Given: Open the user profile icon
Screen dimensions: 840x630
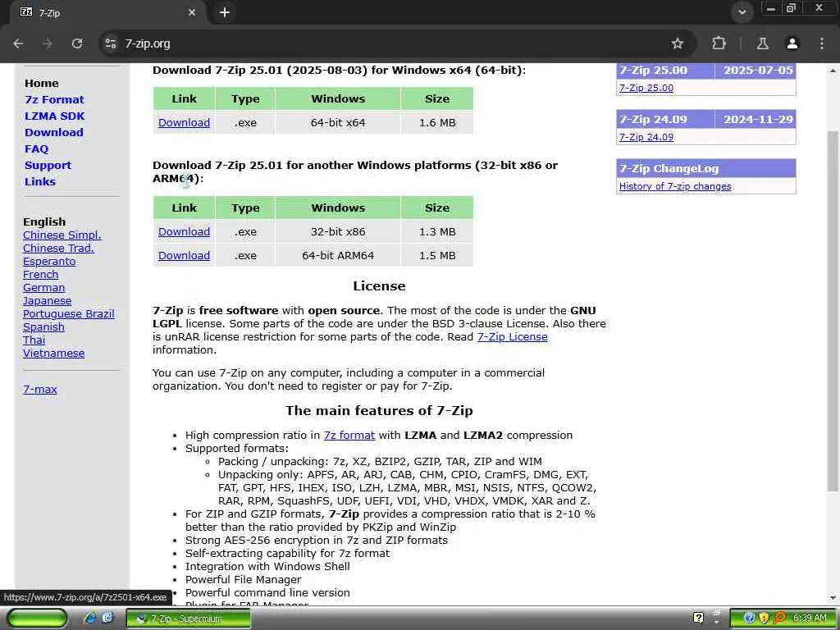Looking at the screenshot, I should click(x=792, y=43).
